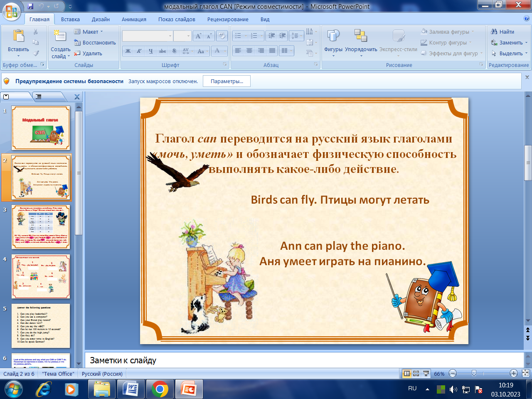Viewport: 532px width, 399px height.
Task: Start slideshow from status bar icon
Action: coord(426,374)
